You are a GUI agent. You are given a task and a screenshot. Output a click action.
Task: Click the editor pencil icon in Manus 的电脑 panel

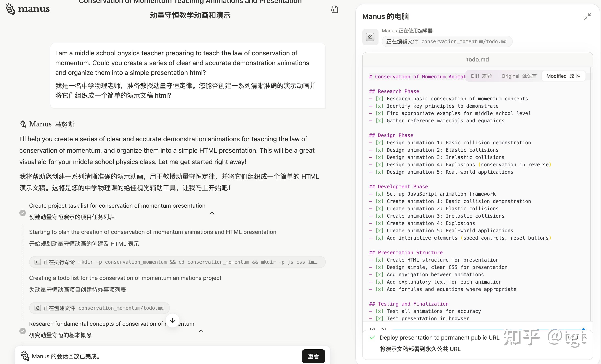(370, 37)
